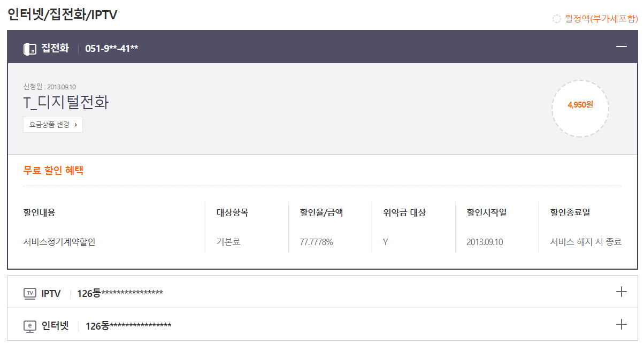This screenshot has height=343, width=644.
Task: Click the 무료 할인 혜택 heading
Action: tap(53, 171)
